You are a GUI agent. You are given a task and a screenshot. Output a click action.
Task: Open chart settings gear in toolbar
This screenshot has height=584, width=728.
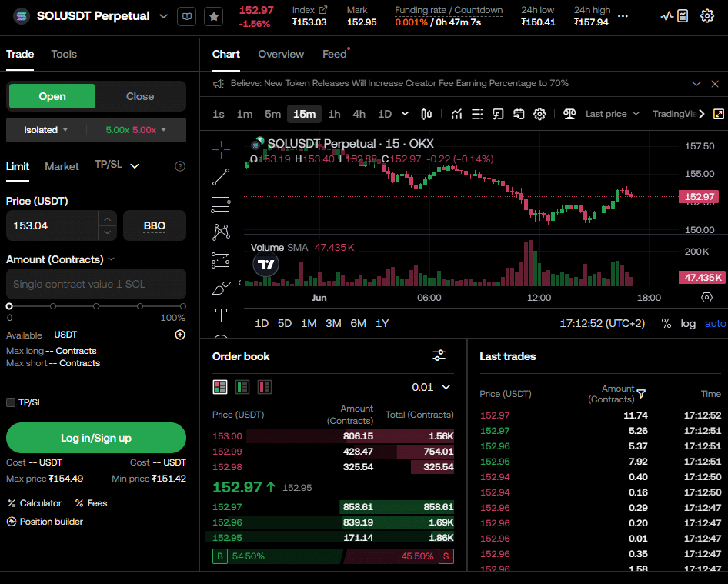(x=539, y=114)
